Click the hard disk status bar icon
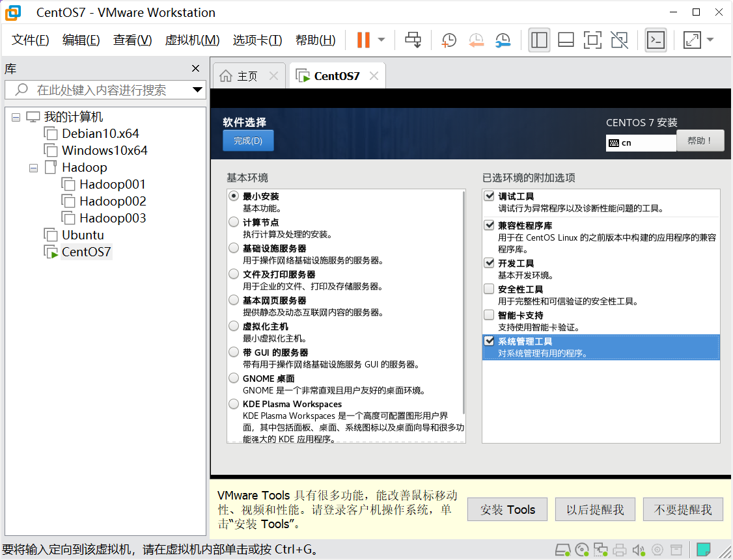 (563, 550)
